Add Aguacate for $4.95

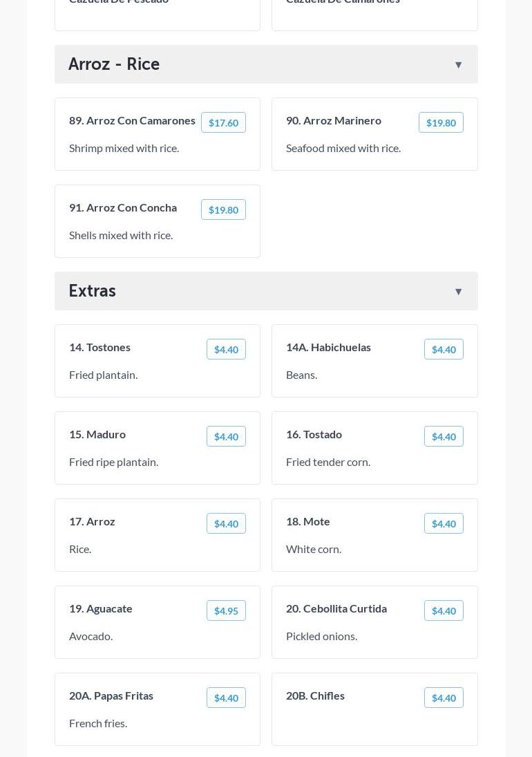(x=226, y=611)
